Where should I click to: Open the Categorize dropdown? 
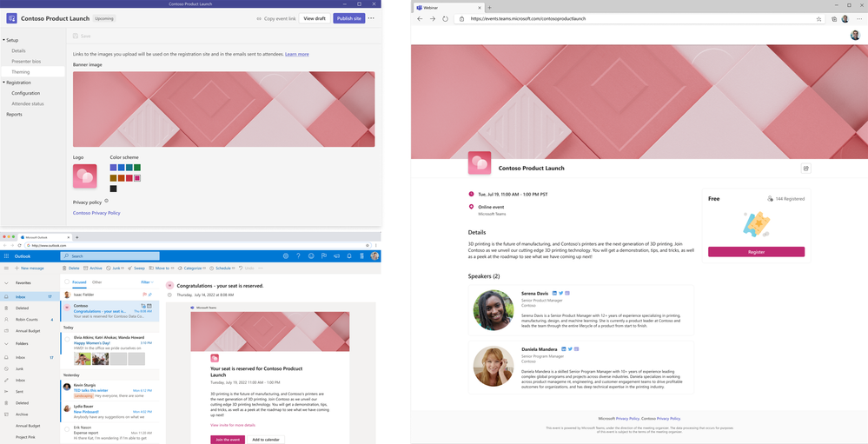[191, 268]
